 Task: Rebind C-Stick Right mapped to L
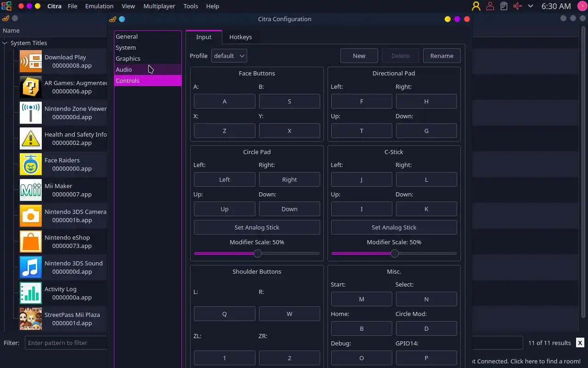[x=426, y=179]
